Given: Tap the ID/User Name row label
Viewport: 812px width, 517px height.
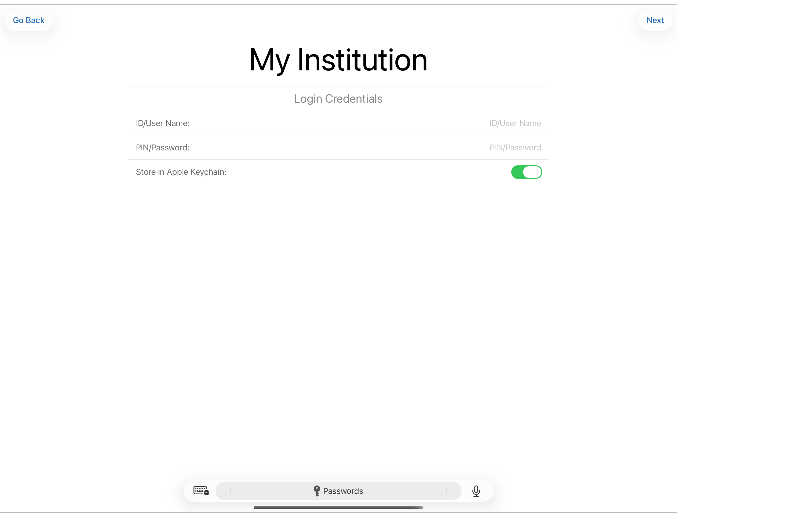Looking at the screenshot, I should [x=163, y=123].
